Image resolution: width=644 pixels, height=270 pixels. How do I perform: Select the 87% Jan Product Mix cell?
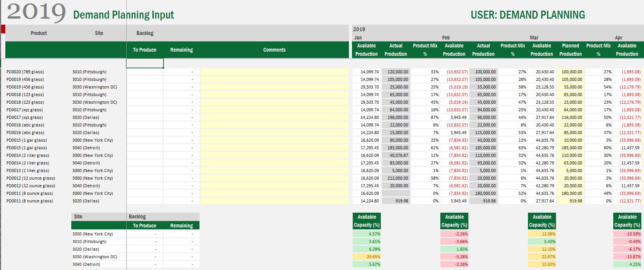(425, 117)
